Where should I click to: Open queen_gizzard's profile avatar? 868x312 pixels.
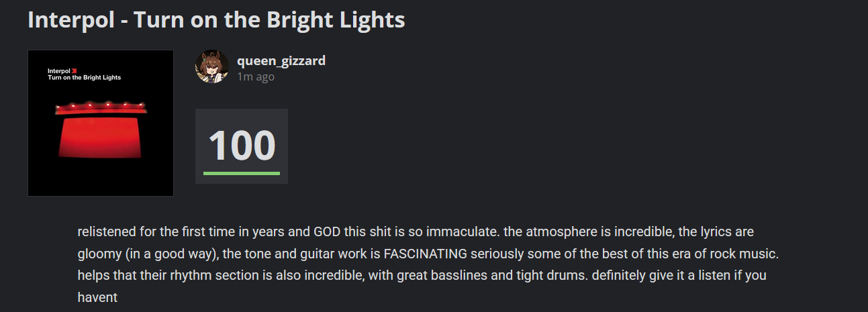211,66
